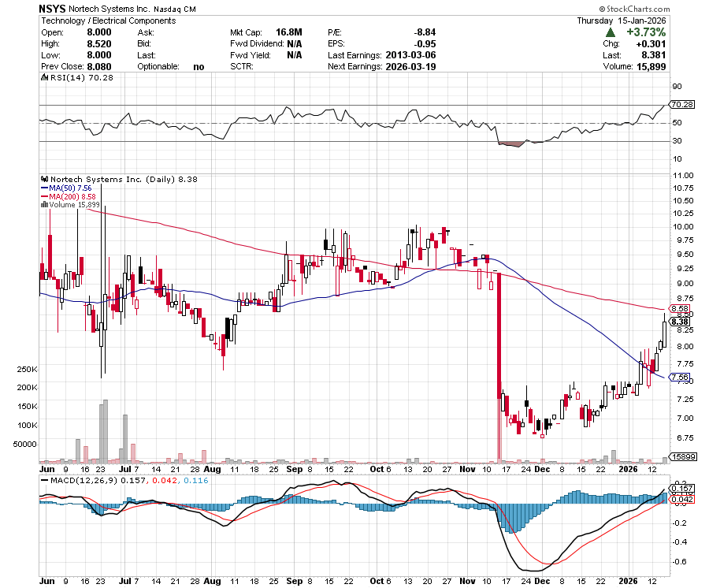
Task: Click the red MA(200) line marker
Action: [x=46, y=198]
